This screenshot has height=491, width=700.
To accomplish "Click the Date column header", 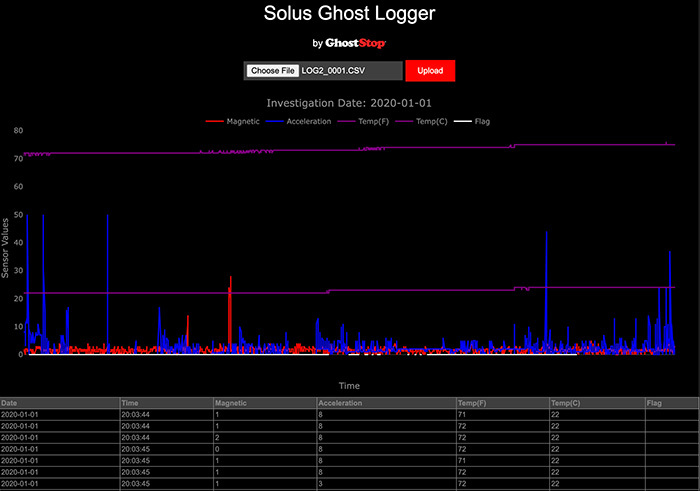I will click(x=60, y=403).
